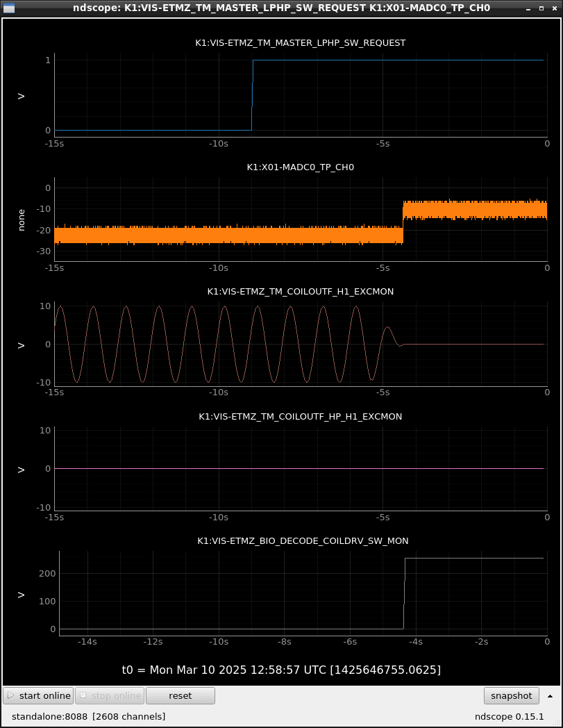Screen dimensions: 563x728
Task: Click the ndscope 0.15.1 version label
Action: pos(509,716)
